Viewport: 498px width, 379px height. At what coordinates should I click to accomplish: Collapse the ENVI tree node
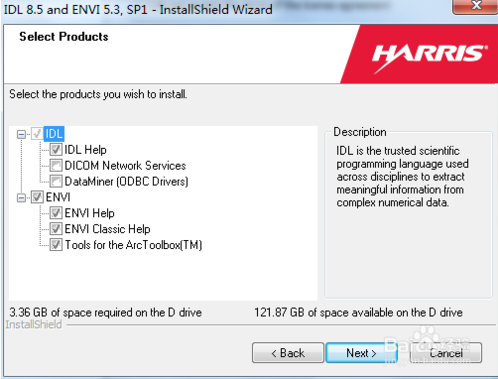pos(21,198)
